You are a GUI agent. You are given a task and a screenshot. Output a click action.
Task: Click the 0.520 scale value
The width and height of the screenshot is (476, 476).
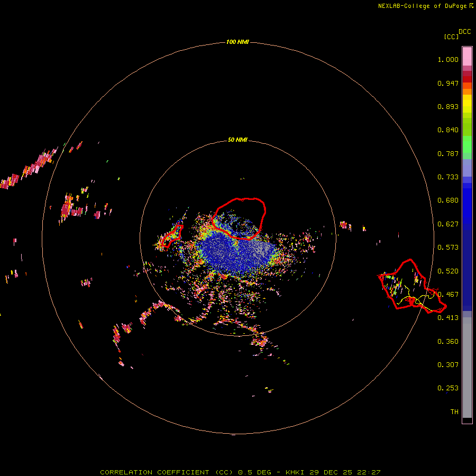(448, 271)
